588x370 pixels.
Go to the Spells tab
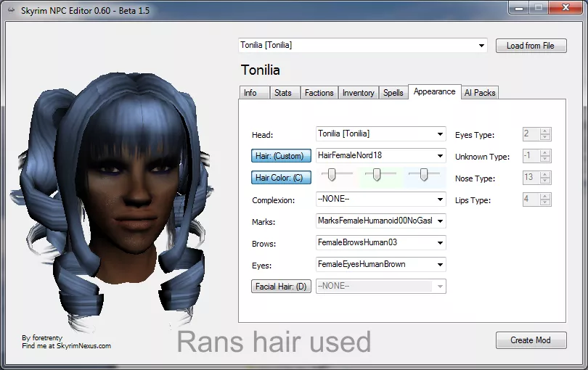coord(393,93)
